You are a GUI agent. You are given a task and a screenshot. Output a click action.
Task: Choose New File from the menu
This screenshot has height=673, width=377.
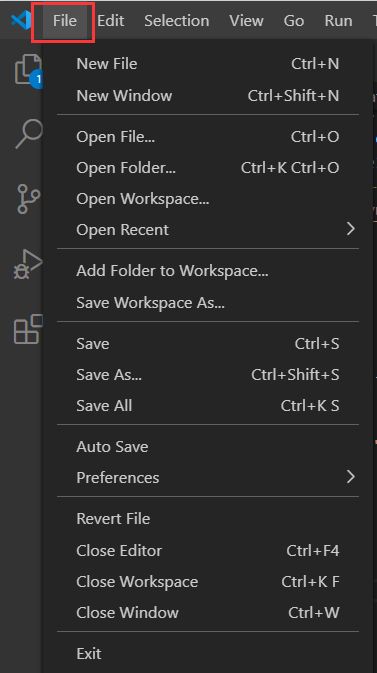(208, 64)
